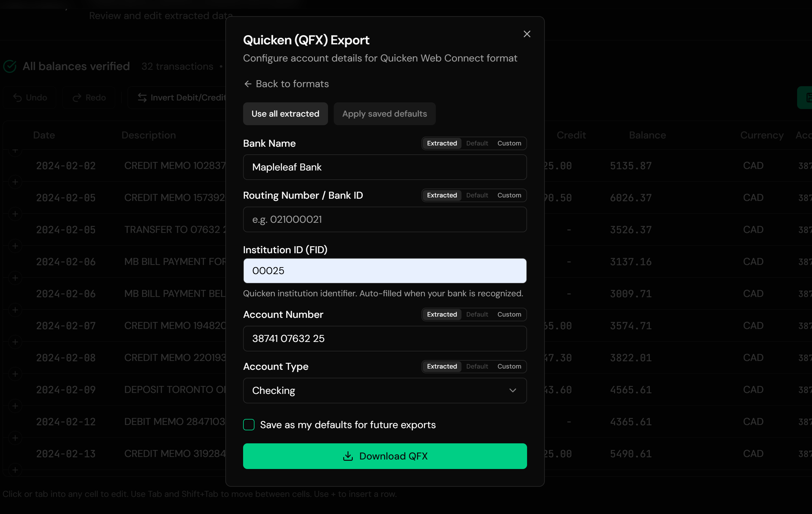Image resolution: width=812 pixels, height=514 pixels.
Task: Select Default for Bank Name
Action: coord(477,143)
